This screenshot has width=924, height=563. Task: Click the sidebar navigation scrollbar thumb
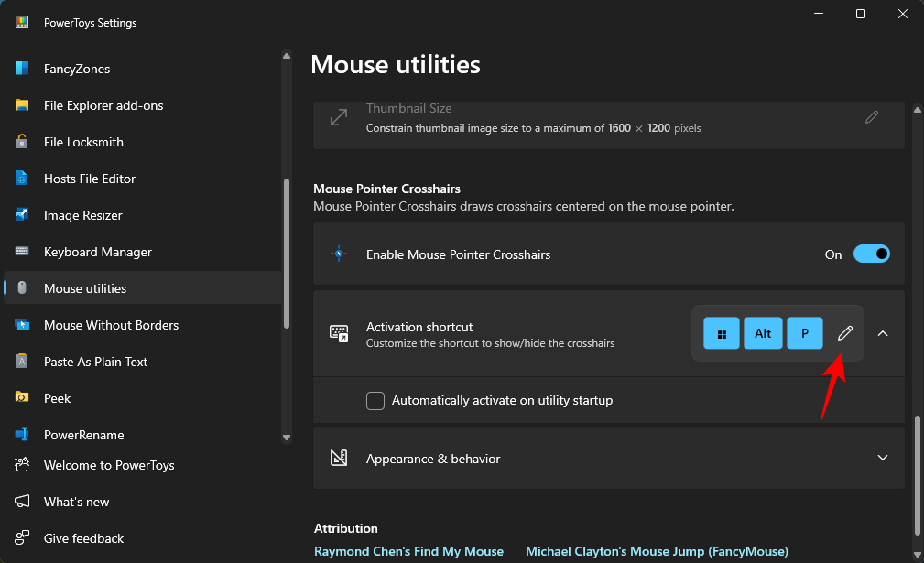pyautogui.click(x=287, y=254)
